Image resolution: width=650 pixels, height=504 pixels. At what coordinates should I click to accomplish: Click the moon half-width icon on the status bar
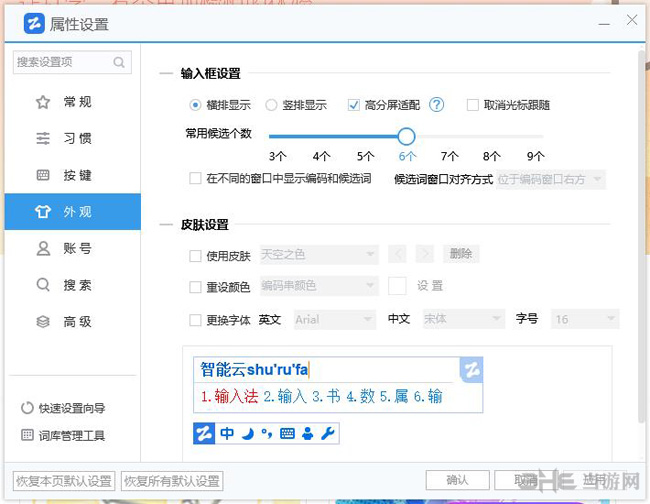coord(248,434)
